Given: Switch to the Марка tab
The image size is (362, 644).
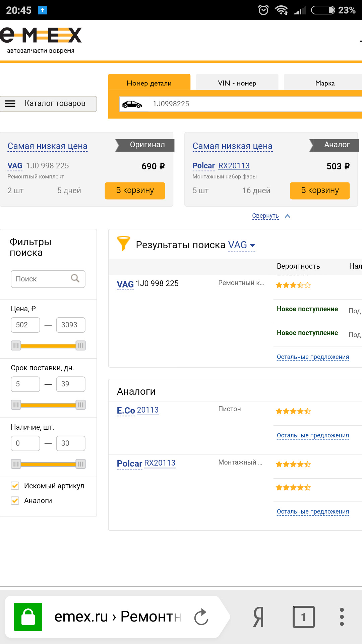Looking at the screenshot, I should [324, 83].
